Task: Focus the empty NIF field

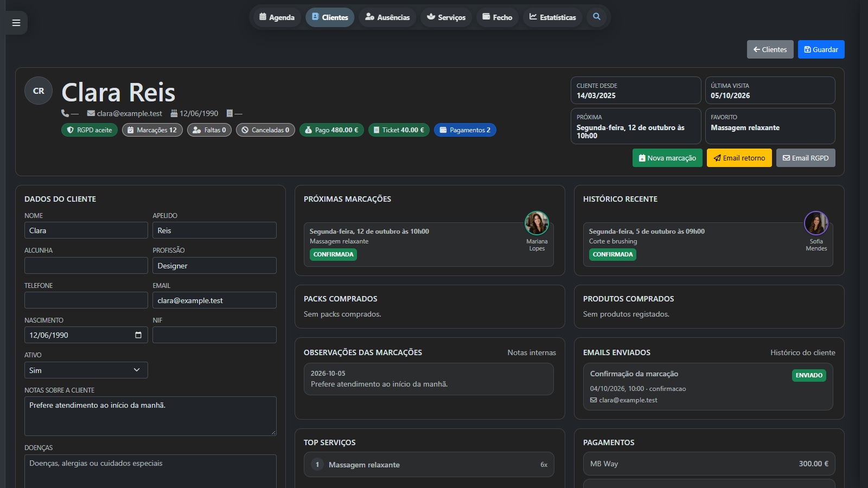Action: pyautogui.click(x=214, y=335)
